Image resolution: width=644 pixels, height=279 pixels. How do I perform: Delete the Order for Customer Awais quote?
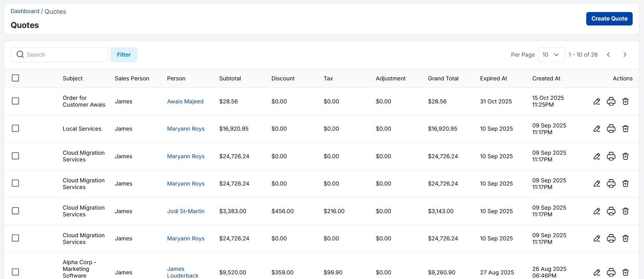click(626, 102)
